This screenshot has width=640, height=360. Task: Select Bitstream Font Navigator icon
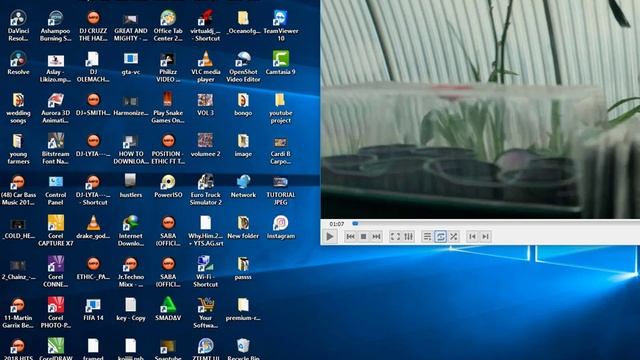coord(56,149)
